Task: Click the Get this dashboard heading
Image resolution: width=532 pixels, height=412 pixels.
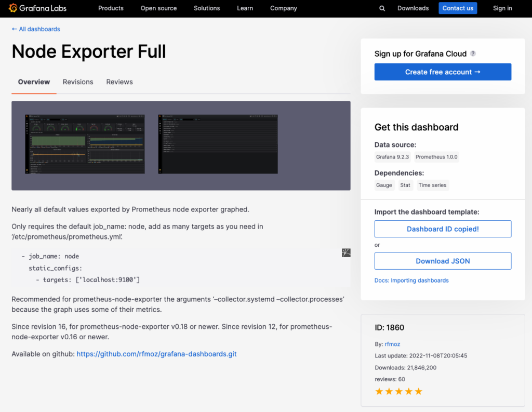Action: click(x=416, y=127)
